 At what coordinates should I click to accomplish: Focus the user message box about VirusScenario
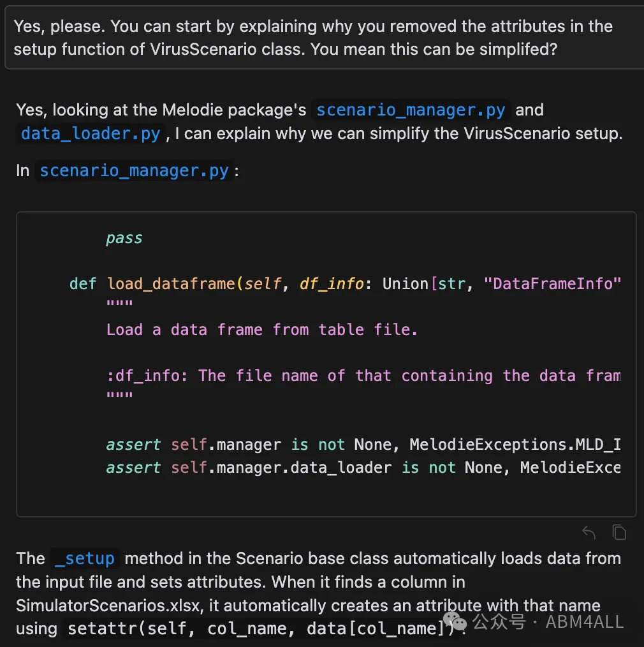click(x=324, y=38)
